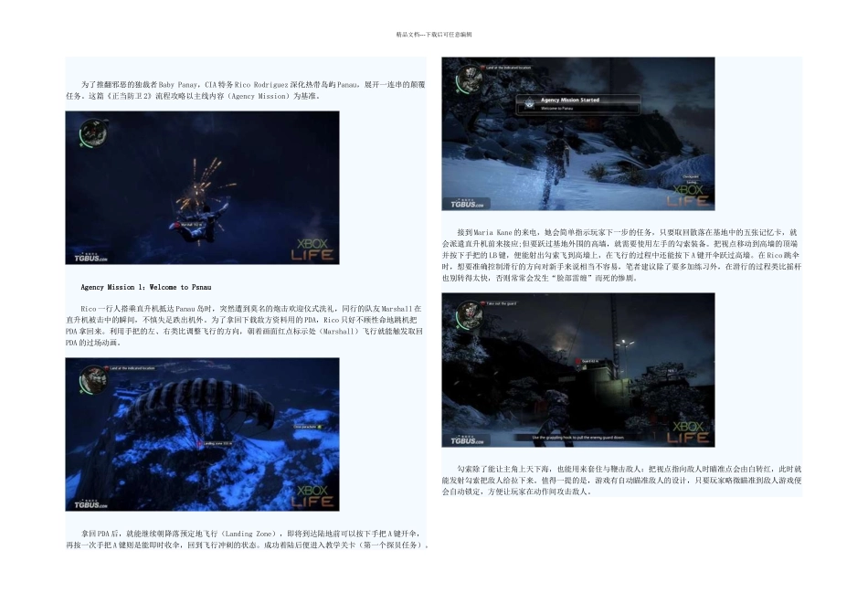Click the 'Agency Mission Started' banner in snow screenshot
This screenshot has height=614, width=868.
coord(578,103)
